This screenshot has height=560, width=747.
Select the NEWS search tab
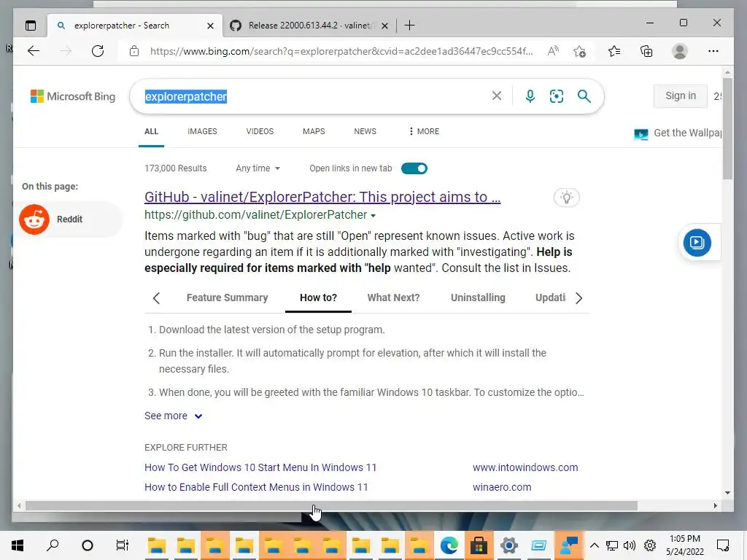365,131
